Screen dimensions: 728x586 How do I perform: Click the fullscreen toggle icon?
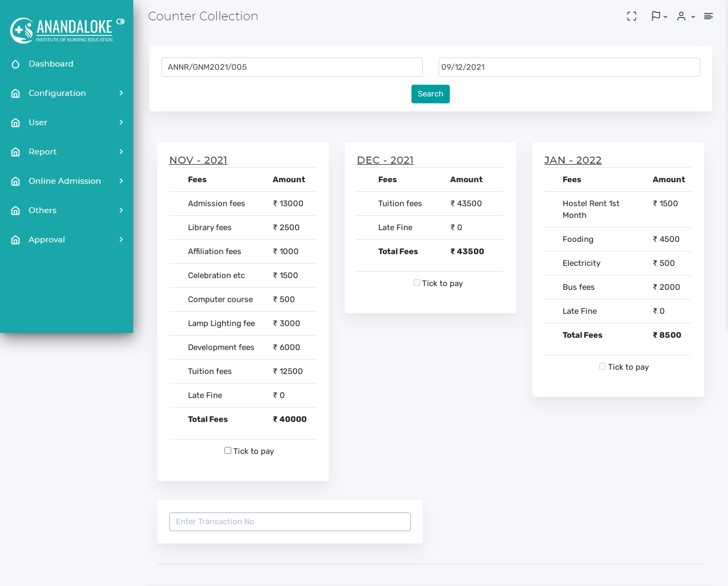pyautogui.click(x=632, y=17)
